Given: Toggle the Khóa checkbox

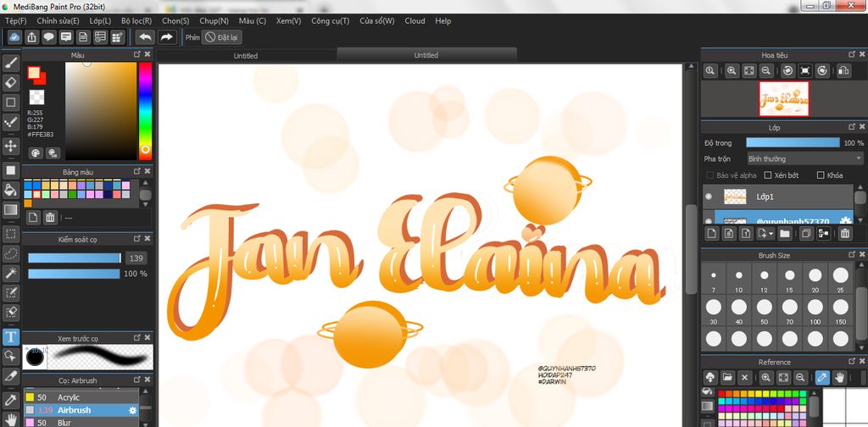Looking at the screenshot, I should click(821, 175).
